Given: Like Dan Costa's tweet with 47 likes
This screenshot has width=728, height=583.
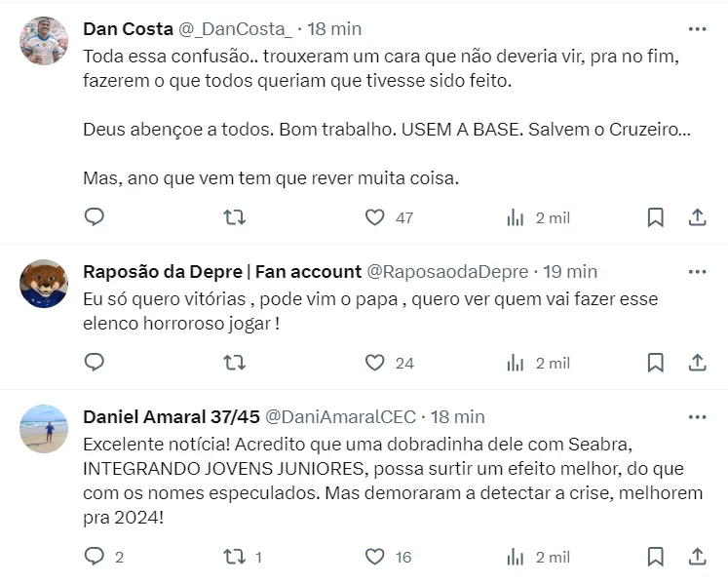Looking at the screenshot, I should coord(375,217).
